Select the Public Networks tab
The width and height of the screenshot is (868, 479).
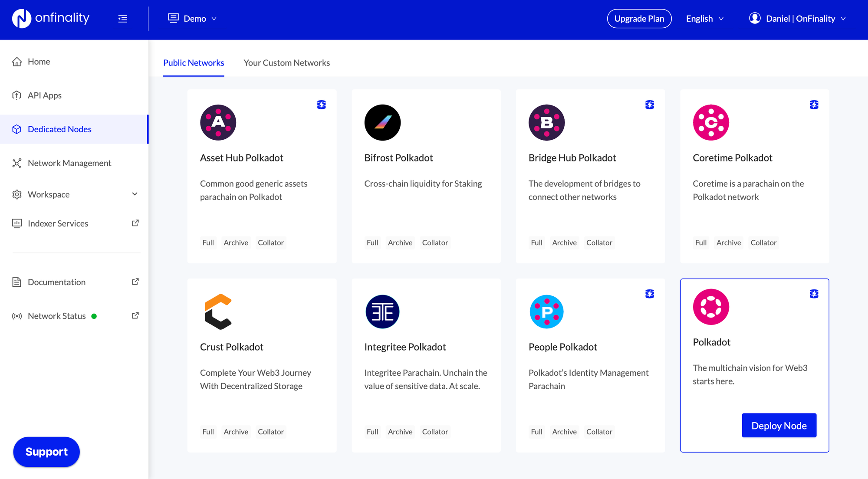point(194,62)
